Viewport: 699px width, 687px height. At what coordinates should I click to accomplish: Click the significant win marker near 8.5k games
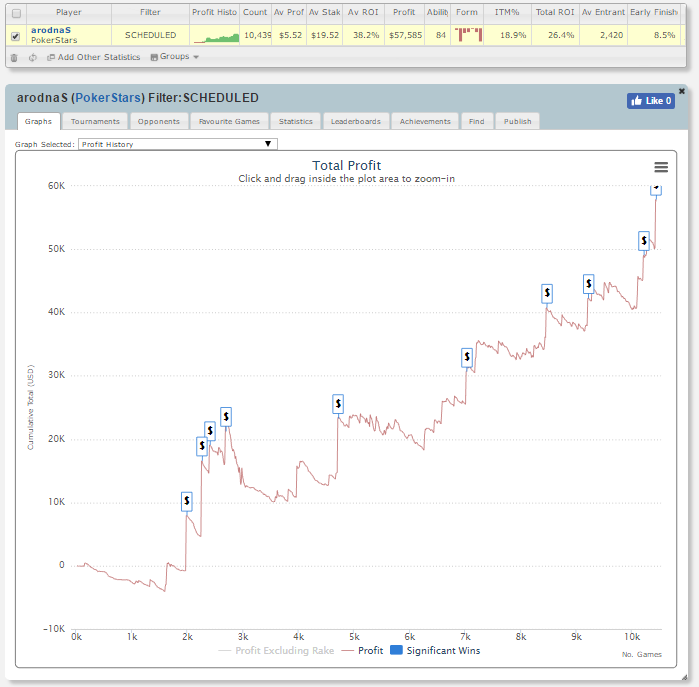pyautogui.click(x=547, y=293)
